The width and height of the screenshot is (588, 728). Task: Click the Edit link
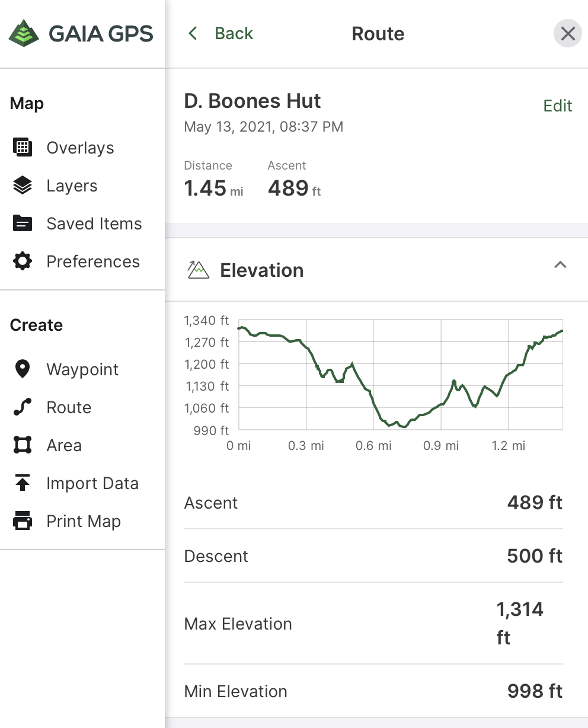pos(557,106)
